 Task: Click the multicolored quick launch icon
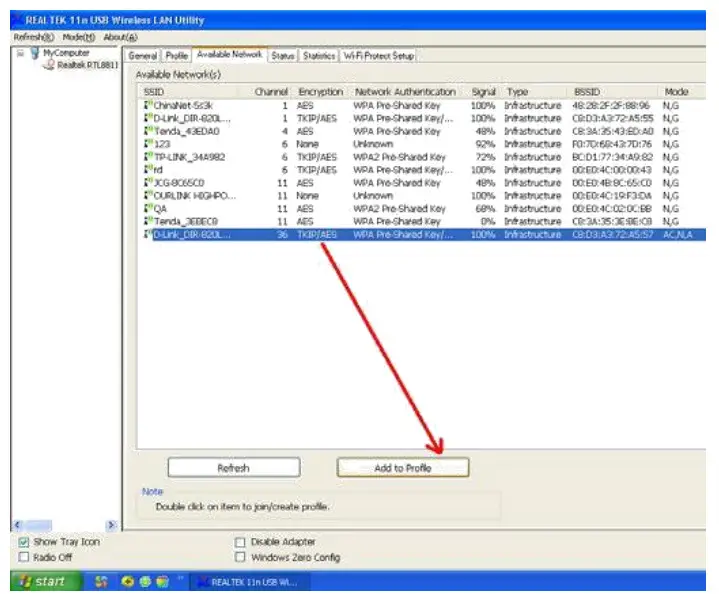162,582
